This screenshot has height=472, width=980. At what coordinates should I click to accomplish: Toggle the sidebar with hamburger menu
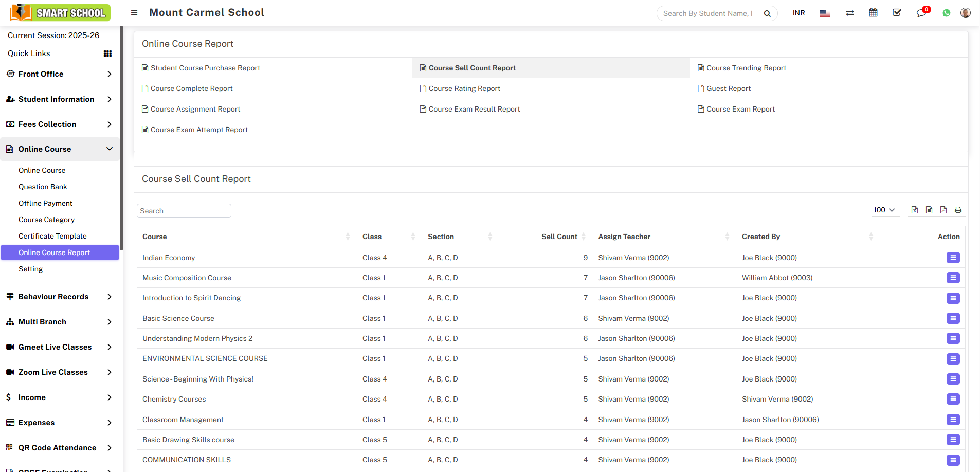pos(134,13)
